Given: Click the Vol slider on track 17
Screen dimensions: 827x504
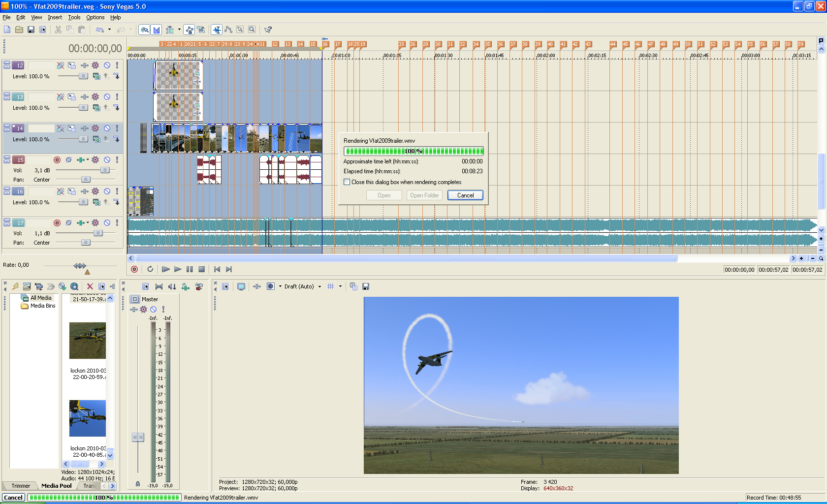Looking at the screenshot, I should 98,233.
